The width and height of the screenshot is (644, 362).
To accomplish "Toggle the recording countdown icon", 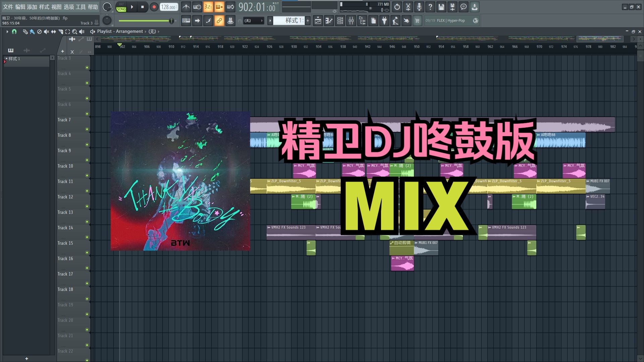I will pos(208,7).
